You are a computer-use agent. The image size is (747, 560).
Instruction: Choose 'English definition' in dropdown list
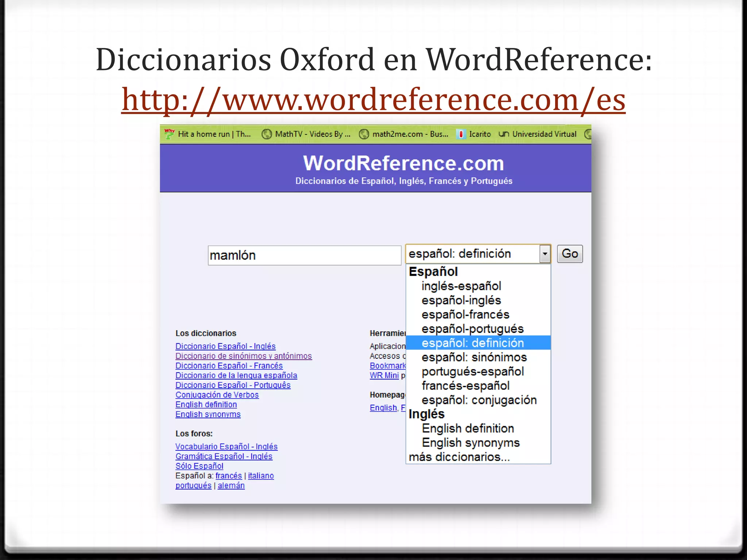[478, 428]
